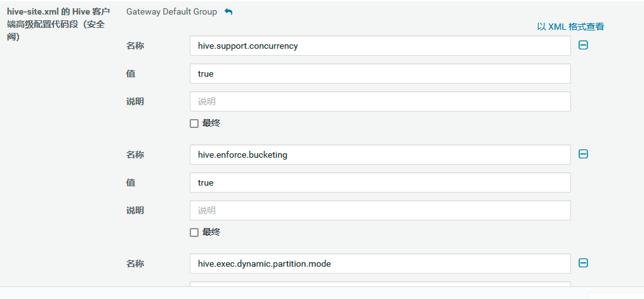Remove the hive.enforce.bucketing property entry
This screenshot has height=299, width=644.
583,154
